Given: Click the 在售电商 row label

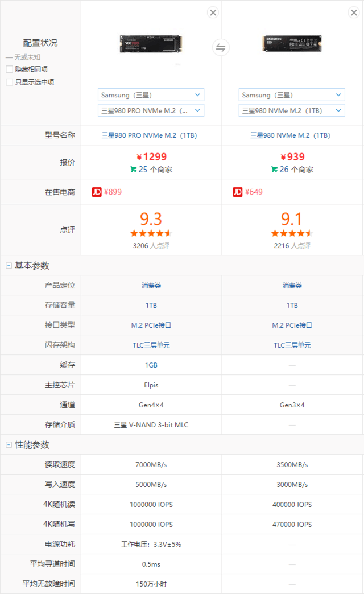Looking at the screenshot, I should (x=60, y=192).
